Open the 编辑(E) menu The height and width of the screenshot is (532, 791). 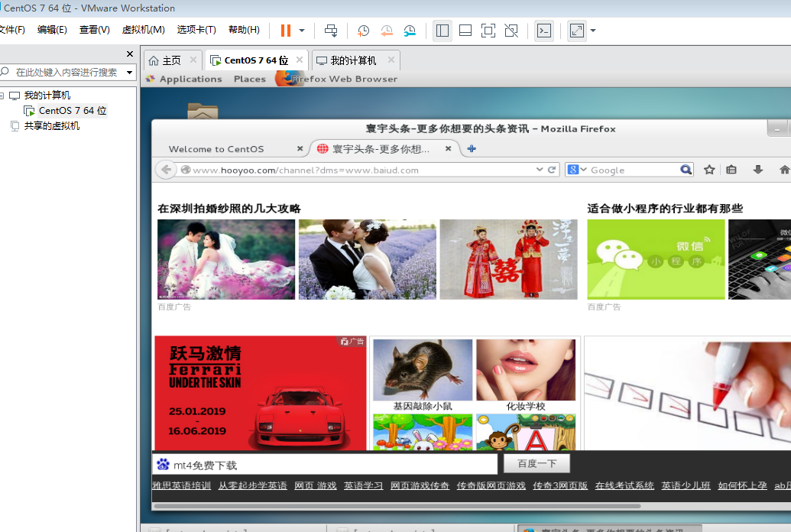52,29
